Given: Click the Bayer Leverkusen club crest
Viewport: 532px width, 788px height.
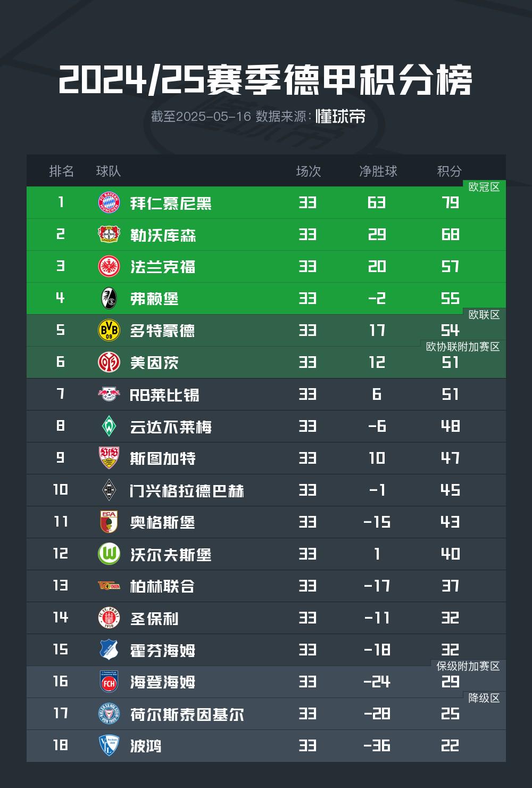Looking at the screenshot, I should coord(109,234).
